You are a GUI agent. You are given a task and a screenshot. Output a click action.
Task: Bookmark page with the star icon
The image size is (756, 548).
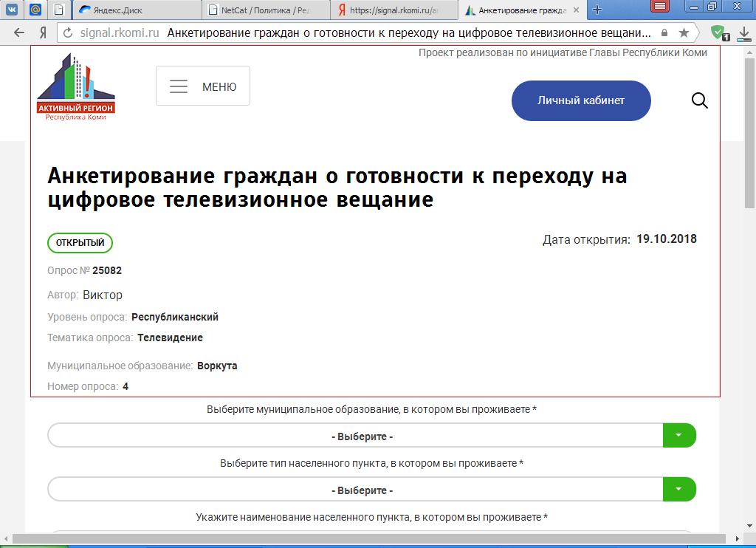click(684, 32)
